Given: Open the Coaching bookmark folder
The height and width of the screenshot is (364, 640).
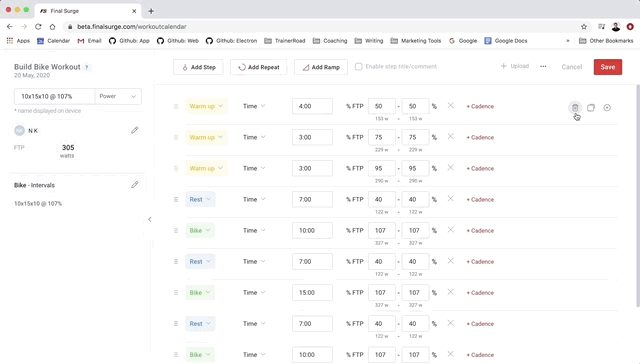Looking at the screenshot, I should click(x=330, y=41).
